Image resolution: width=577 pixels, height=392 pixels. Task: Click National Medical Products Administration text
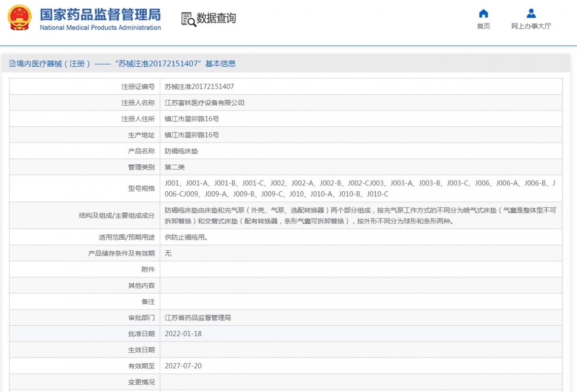coord(100,28)
